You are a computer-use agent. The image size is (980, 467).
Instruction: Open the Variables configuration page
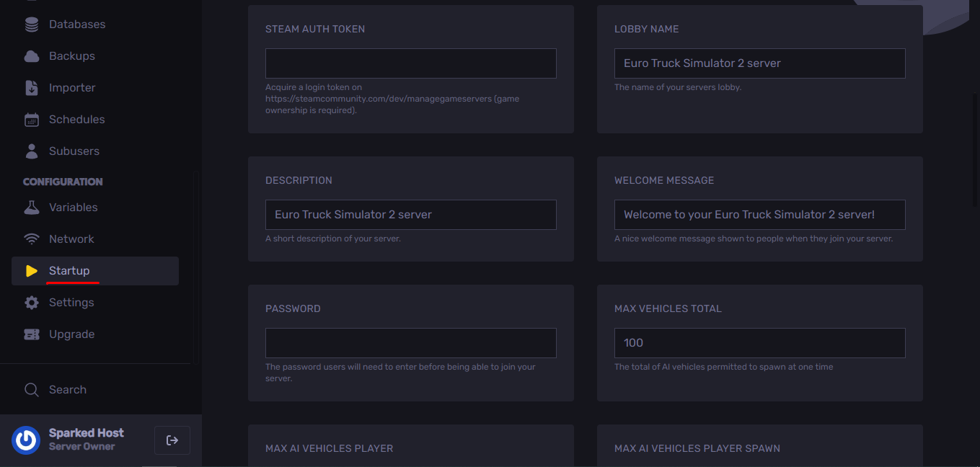[95, 208]
